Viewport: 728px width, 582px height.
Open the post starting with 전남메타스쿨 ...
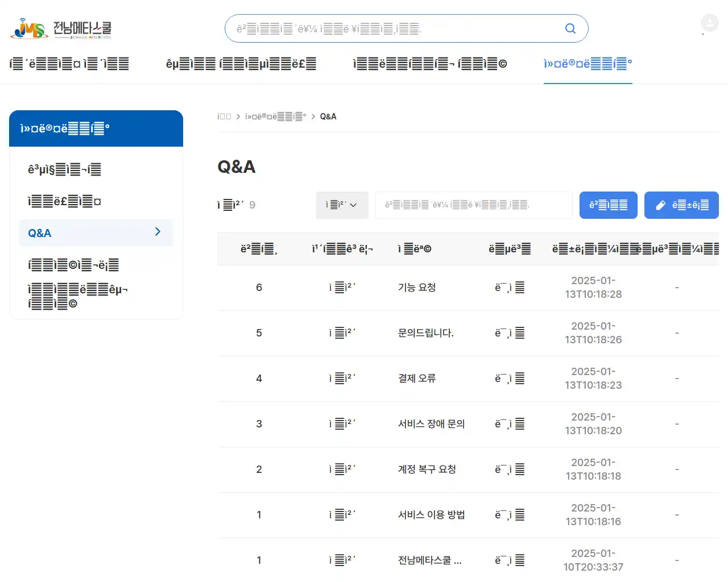[430, 560]
